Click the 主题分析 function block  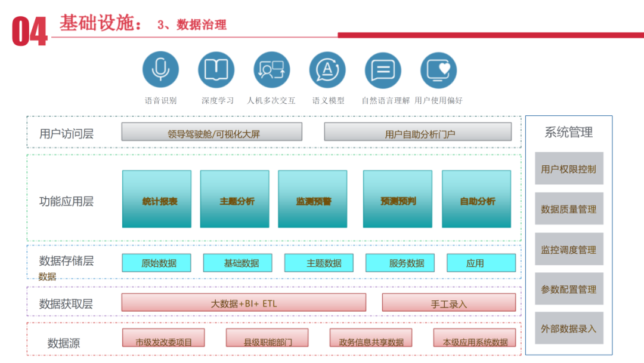pyautogui.click(x=235, y=199)
